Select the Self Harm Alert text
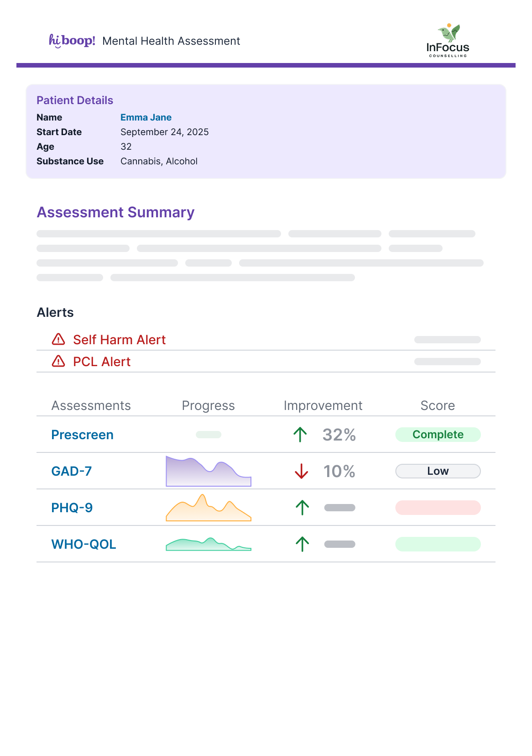The height and width of the screenshot is (756, 532). point(120,340)
